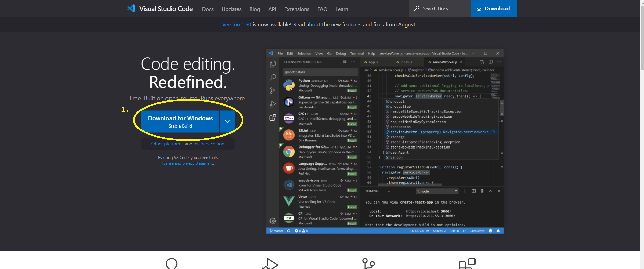Click the split editor icon in the editor screenshot
Viewport: 644px width, 269px height.
pyautogui.click(x=491, y=62)
